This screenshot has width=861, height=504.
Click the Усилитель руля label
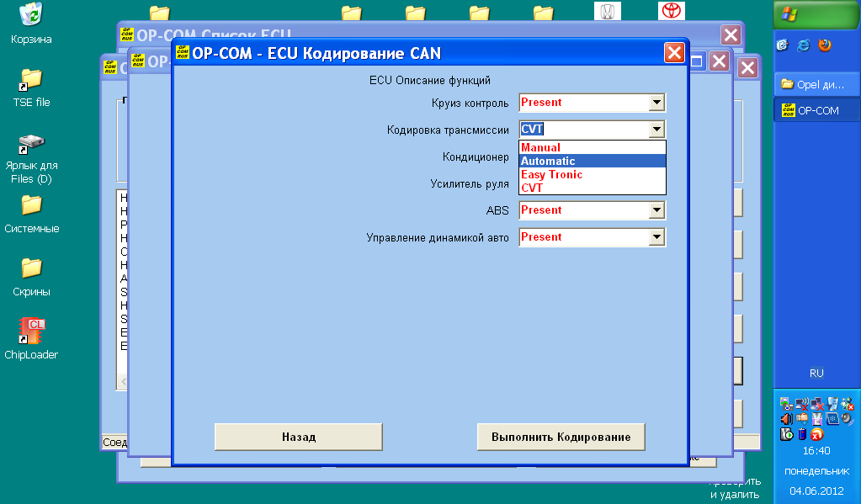(470, 184)
